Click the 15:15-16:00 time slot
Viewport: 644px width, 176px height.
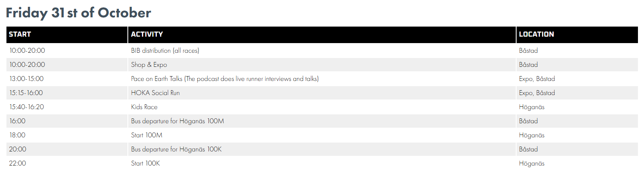click(26, 93)
